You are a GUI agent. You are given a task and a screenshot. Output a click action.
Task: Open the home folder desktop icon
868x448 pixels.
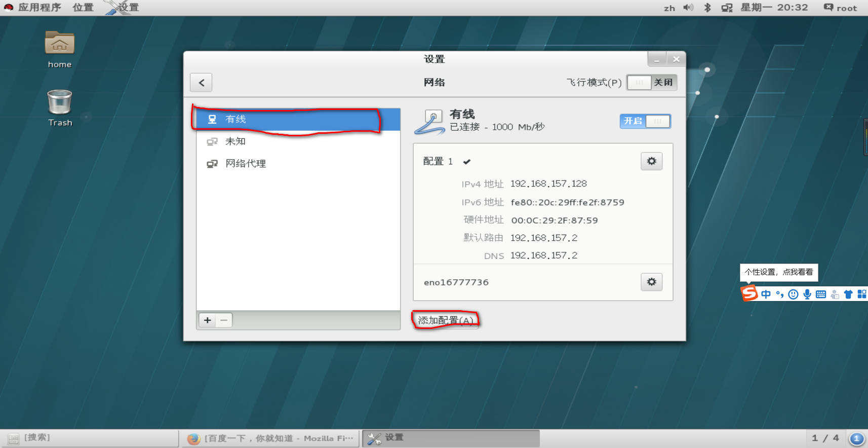point(60,50)
